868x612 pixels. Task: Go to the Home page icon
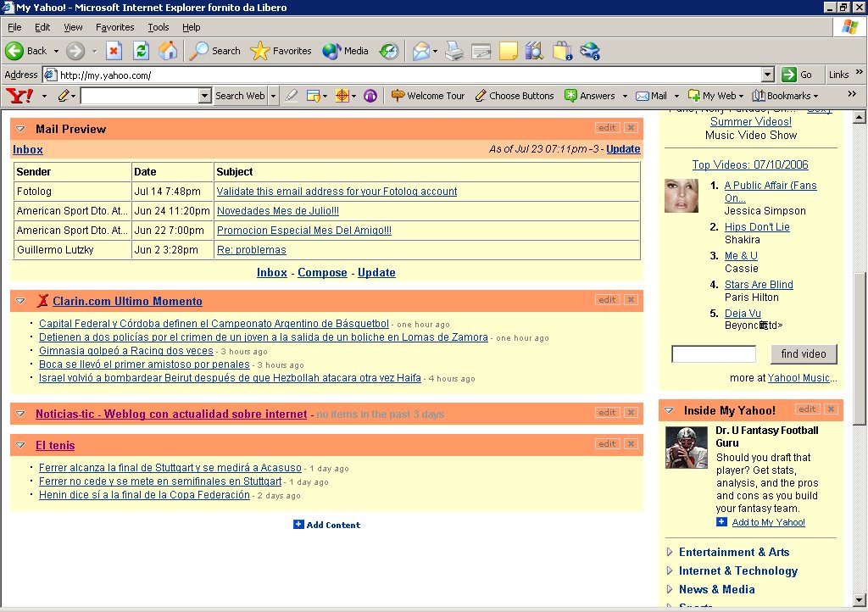tap(168, 51)
